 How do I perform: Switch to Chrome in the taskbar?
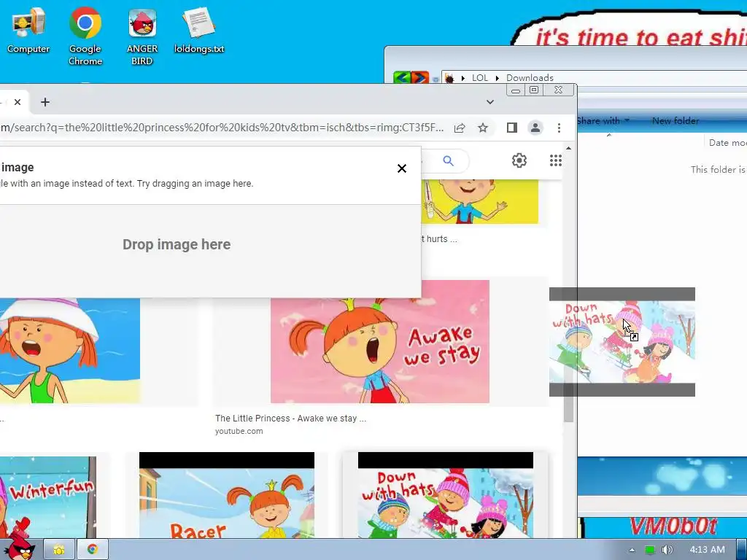93,550
